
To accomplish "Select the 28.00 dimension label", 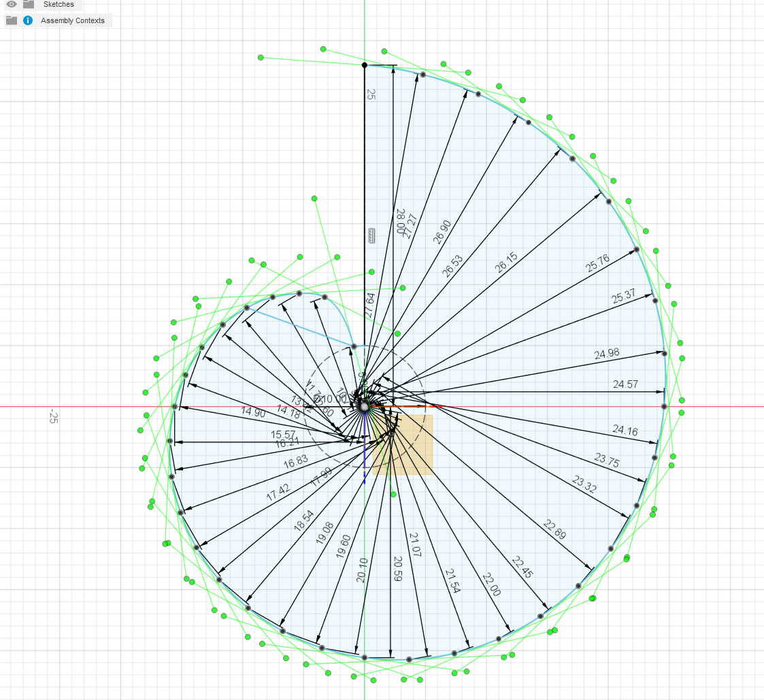I will pyautogui.click(x=400, y=222).
